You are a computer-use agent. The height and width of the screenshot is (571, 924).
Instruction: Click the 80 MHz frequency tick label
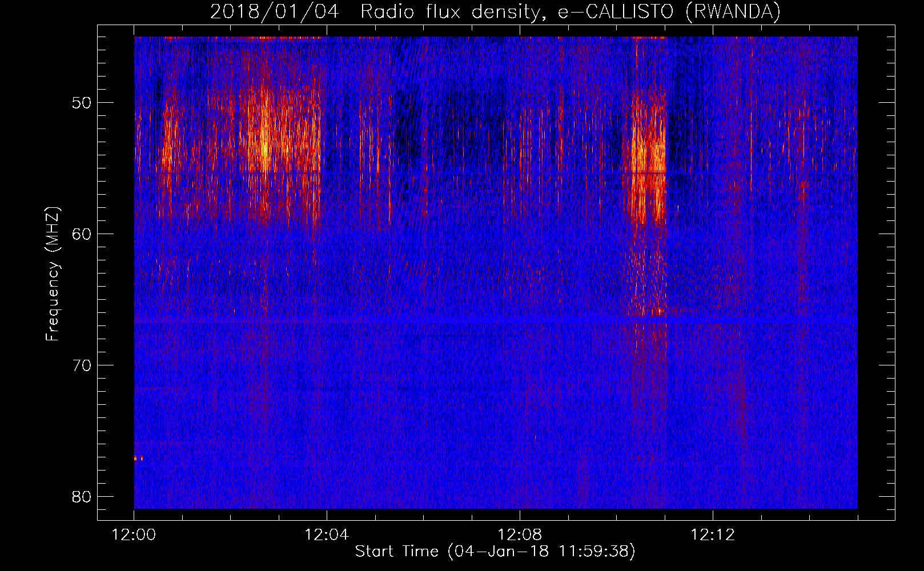82,497
